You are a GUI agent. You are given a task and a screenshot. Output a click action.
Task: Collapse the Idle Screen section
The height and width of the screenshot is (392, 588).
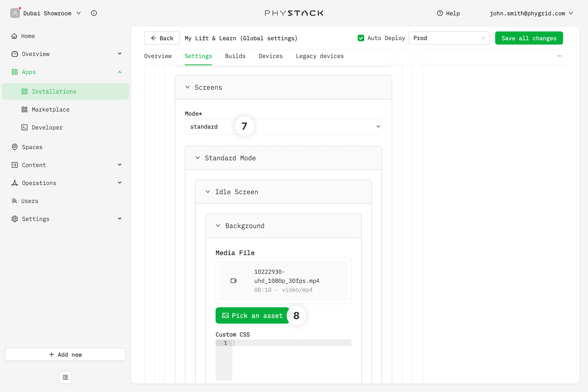pos(208,192)
